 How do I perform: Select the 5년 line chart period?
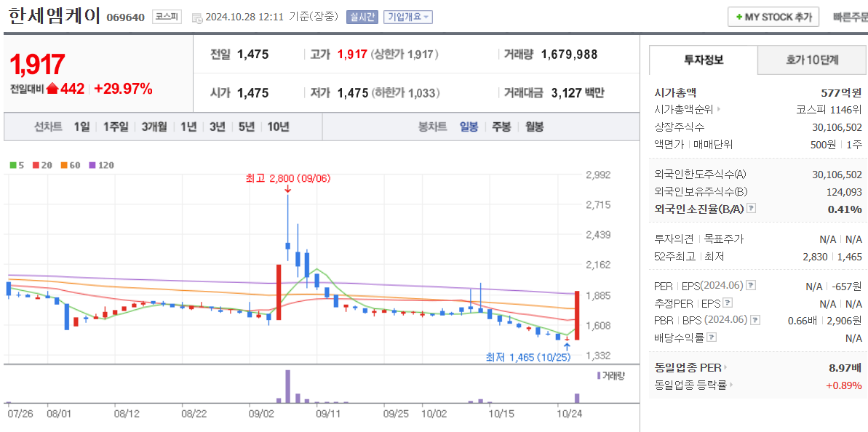tap(247, 127)
